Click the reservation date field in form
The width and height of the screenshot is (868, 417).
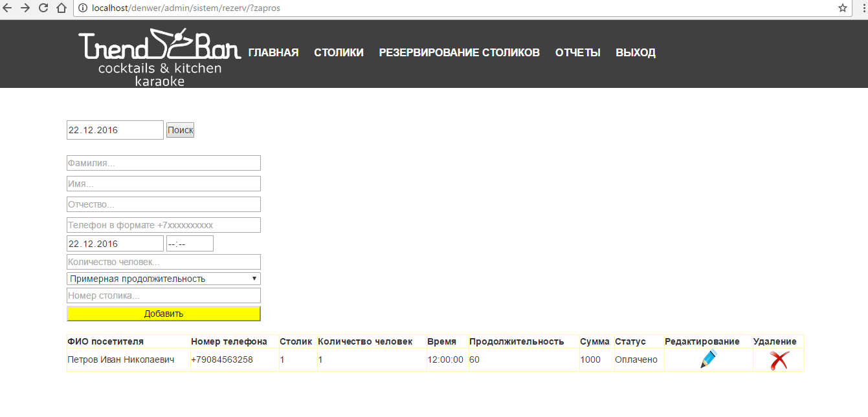click(x=115, y=244)
